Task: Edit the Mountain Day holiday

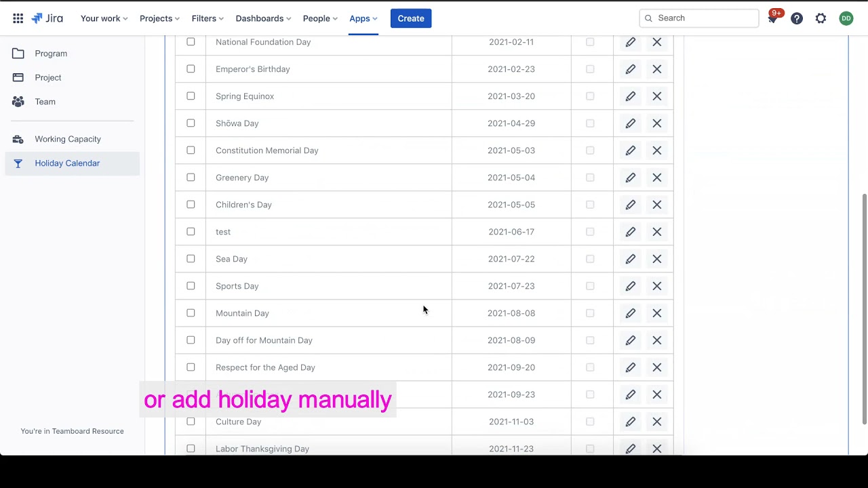Action: 631,313
